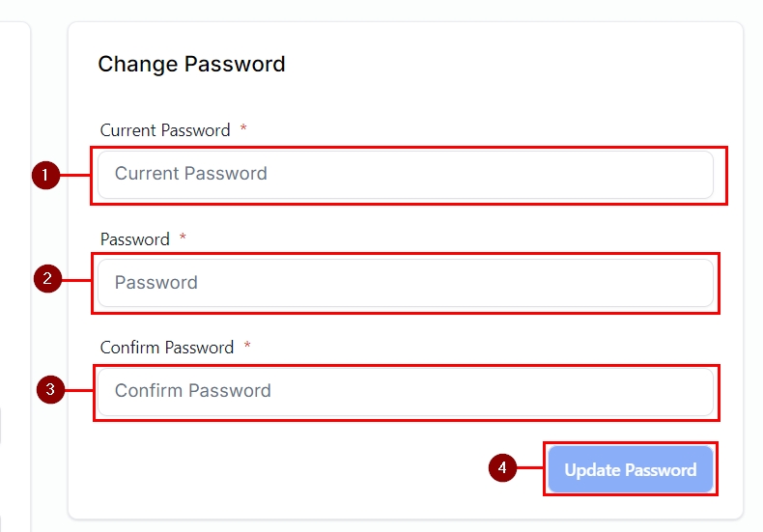Viewport: 763px width, 532px height.
Task: Click the connector line beside marker 3
Action: (79, 390)
